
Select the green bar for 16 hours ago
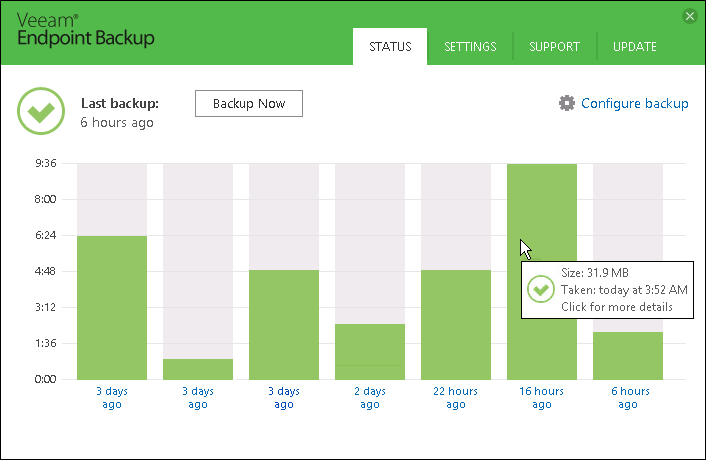pyautogui.click(x=541, y=220)
